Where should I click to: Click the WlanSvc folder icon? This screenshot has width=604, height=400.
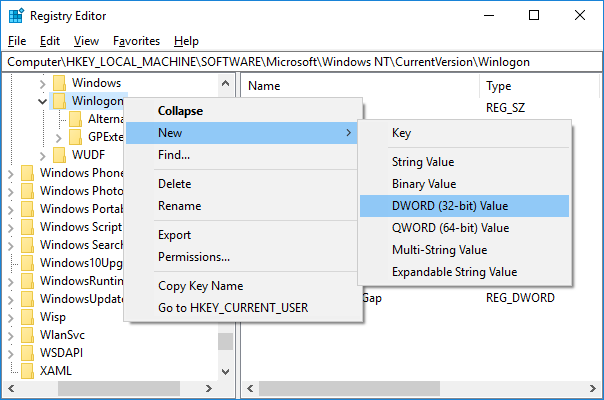pos(27,335)
